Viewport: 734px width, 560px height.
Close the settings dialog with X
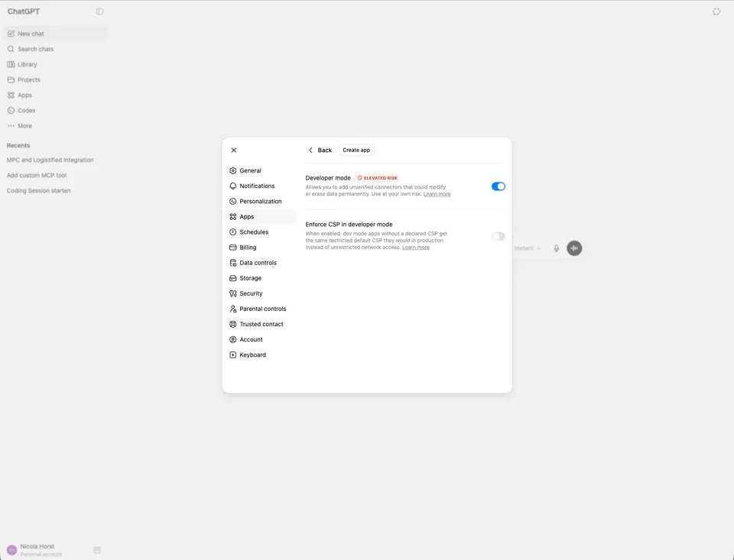[x=234, y=151]
